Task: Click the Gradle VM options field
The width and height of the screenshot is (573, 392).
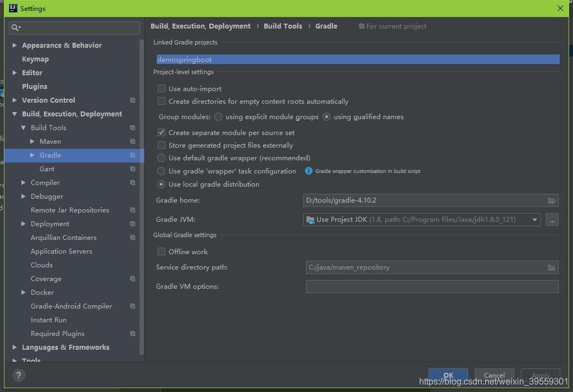Action: tap(432, 287)
